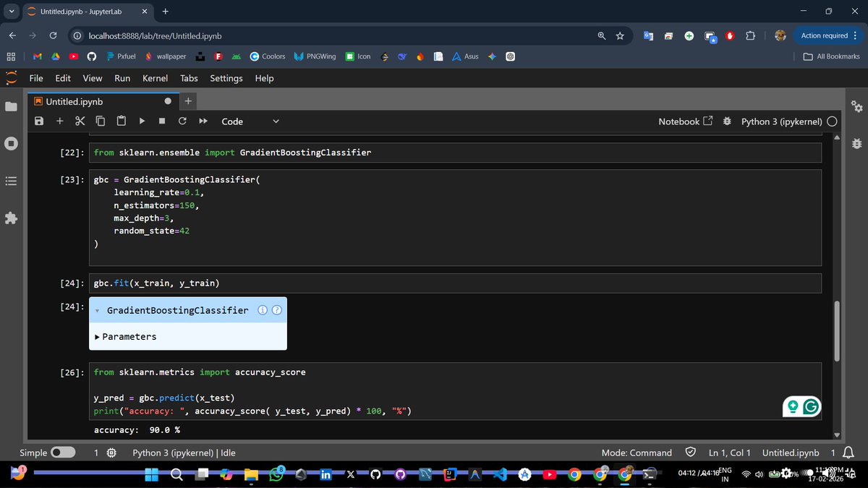
Task: Open the Settings menu
Action: (x=226, y=78)
